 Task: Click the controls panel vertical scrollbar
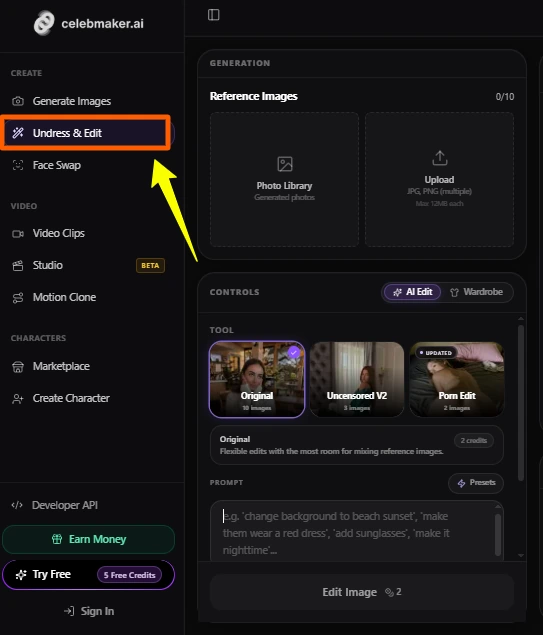click(521, 403)
